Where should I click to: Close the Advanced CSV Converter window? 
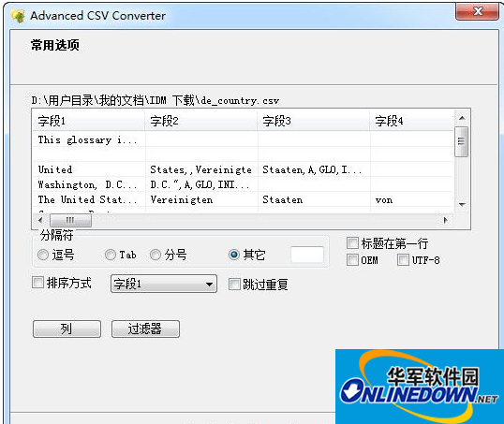pos(477,12)
